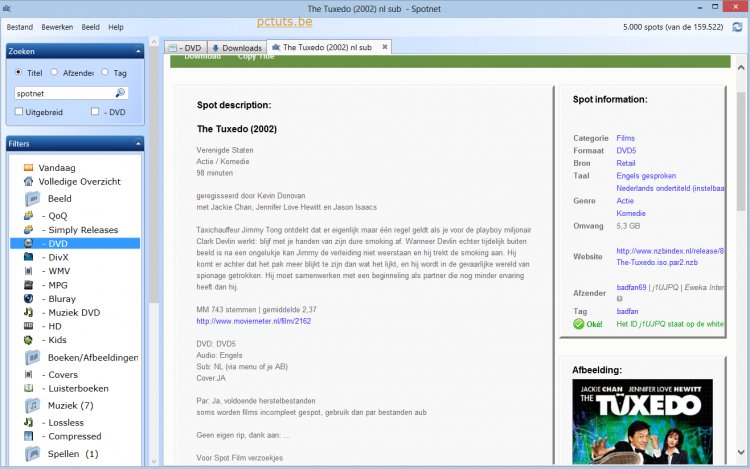The image size is (750, 469).
Task: Open the Vandaag filter
Action: [x=56, y=167]
